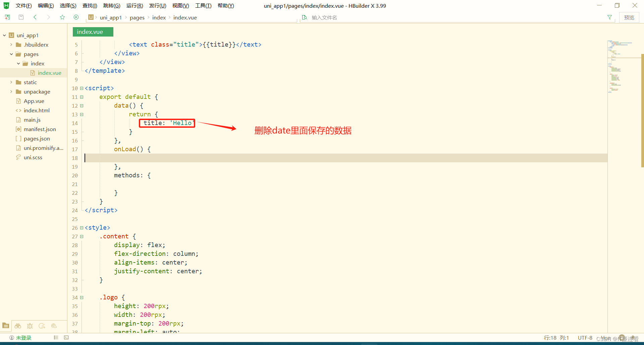Click the 行:18 列:1 cursor position
Screen dimensions: 644x345
pyautogui.click(x=556, y=338)
